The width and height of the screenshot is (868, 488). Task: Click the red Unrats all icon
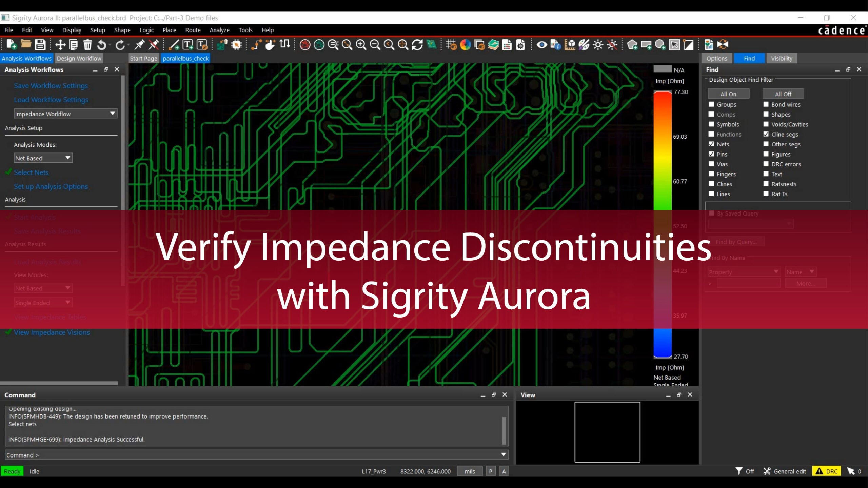pos(305,44)
